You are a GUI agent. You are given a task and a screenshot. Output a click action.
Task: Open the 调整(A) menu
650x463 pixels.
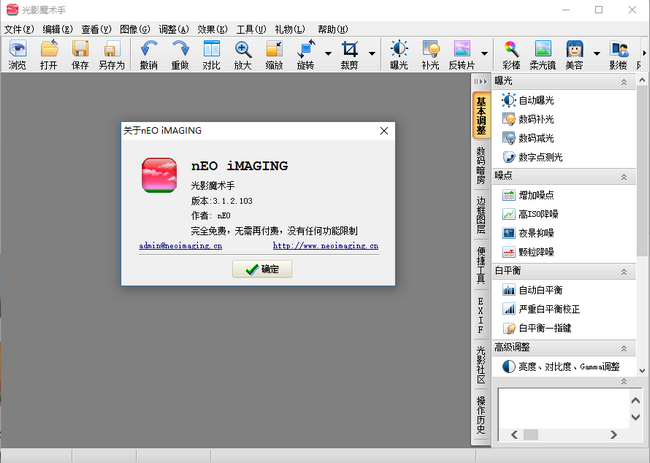pos(174,29)
